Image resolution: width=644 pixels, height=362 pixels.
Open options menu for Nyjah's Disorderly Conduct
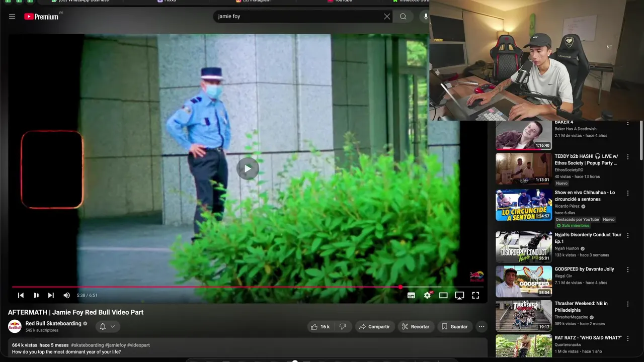pos(627,235)
